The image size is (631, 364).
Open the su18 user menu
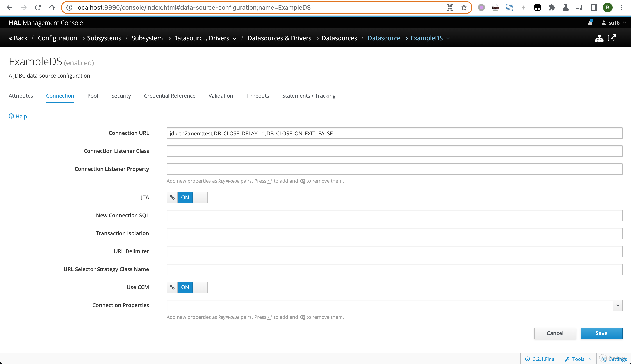(614, 23)
